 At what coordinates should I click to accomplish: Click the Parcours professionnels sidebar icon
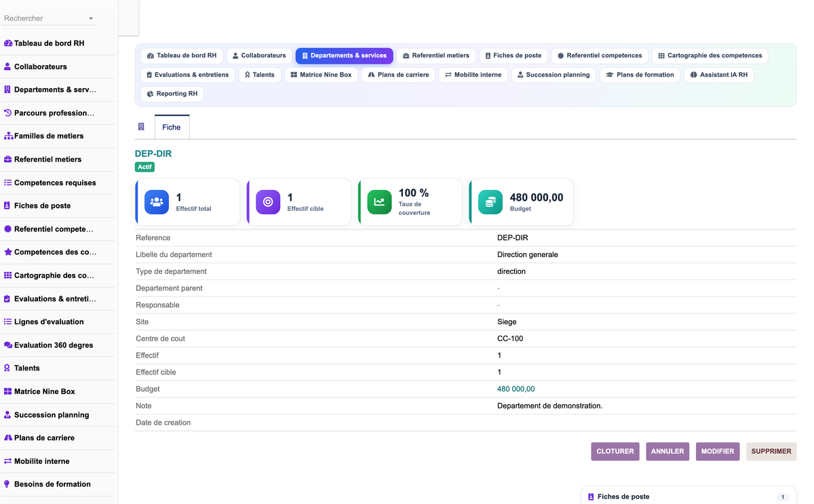pos(8,113)
